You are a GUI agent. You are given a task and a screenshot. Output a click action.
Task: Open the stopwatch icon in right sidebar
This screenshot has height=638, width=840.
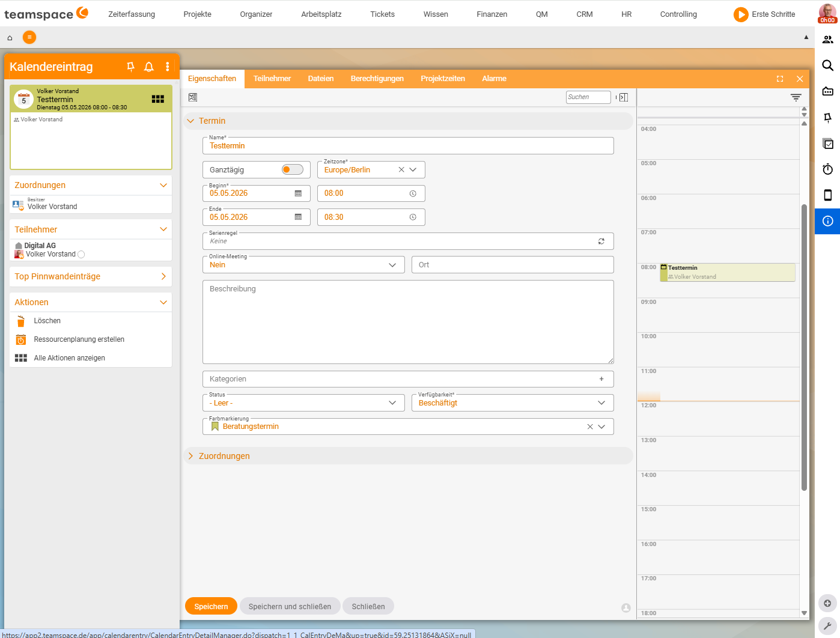827,169
